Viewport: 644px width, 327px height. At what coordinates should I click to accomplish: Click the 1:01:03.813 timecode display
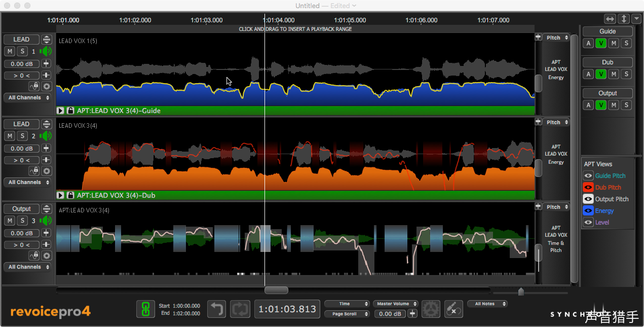click(x=288, y=309)
